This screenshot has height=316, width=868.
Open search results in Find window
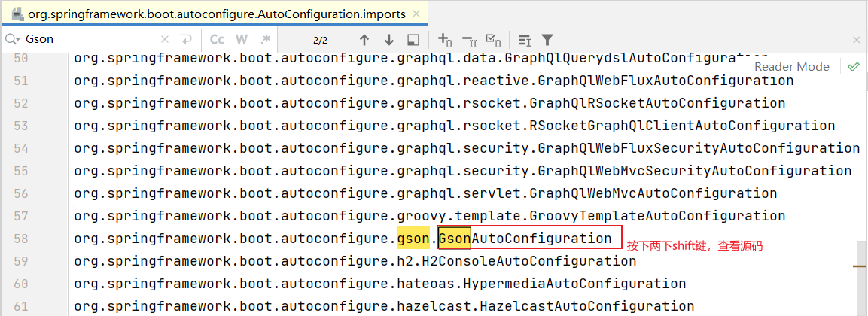click(413, 40)
